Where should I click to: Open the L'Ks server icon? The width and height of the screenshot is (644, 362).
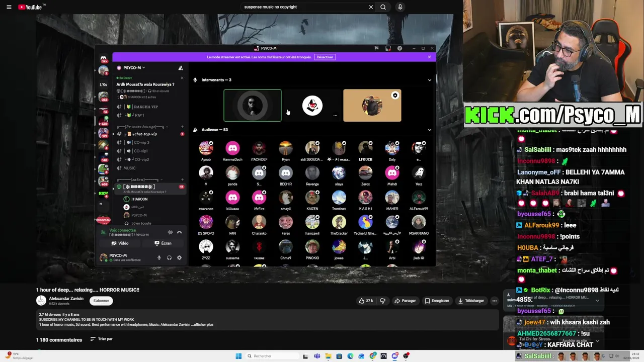click(103, 84)
